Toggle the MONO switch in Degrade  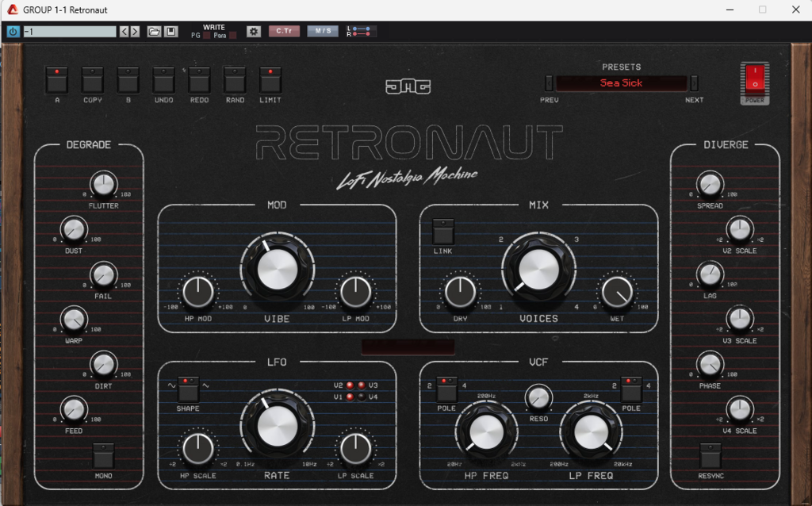103,456
